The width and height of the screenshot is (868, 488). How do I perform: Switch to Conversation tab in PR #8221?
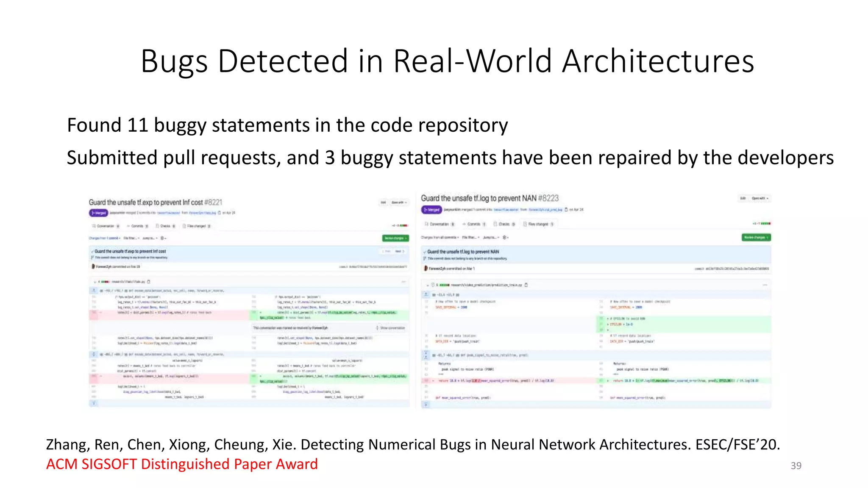point(106,226)
